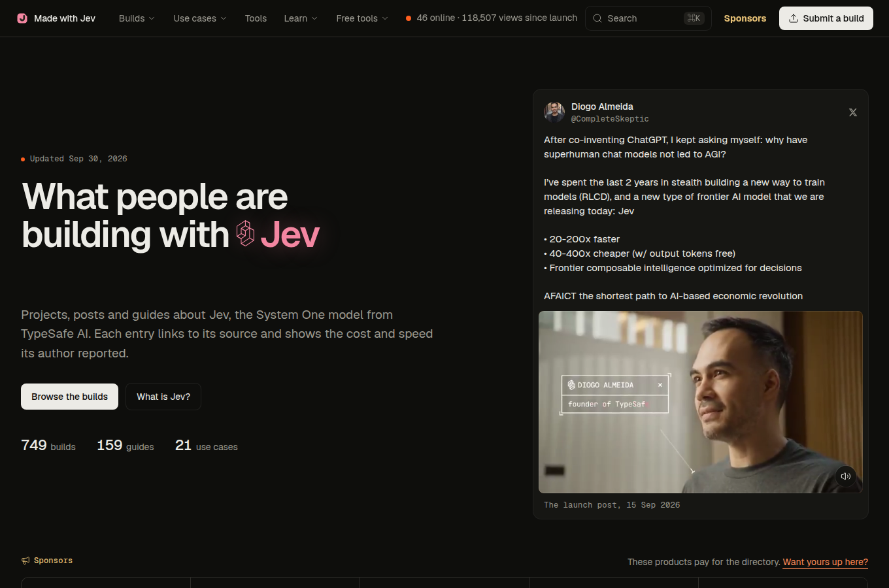Play the Diogo Almeida launch video thumbnail

point(701,402)
